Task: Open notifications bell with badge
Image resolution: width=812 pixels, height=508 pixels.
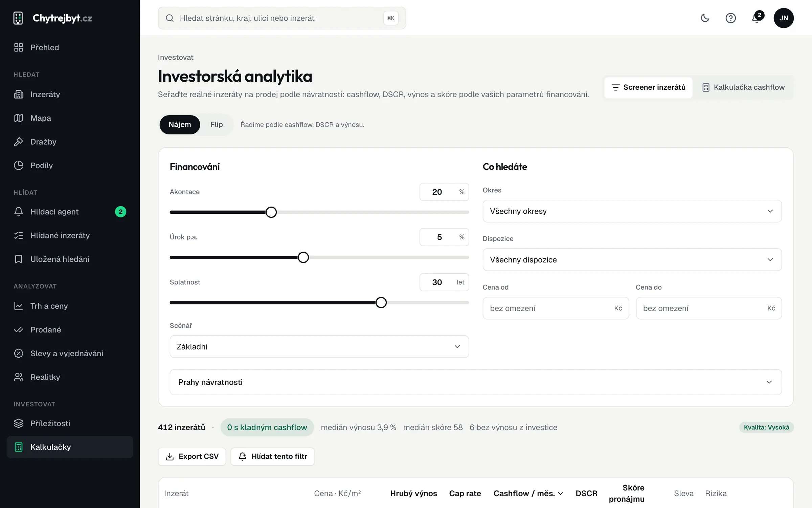Action: point(757,18)
